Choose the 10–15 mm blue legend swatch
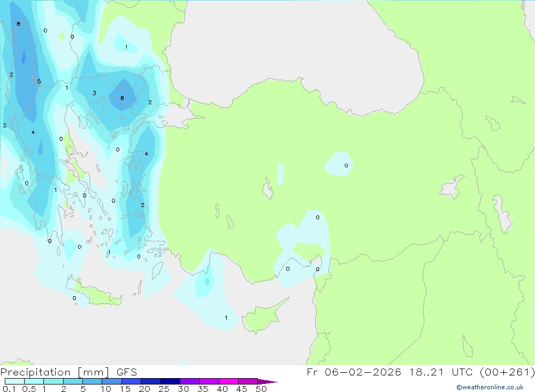Viewport: 535px width, 392px height. click(112, 381)
